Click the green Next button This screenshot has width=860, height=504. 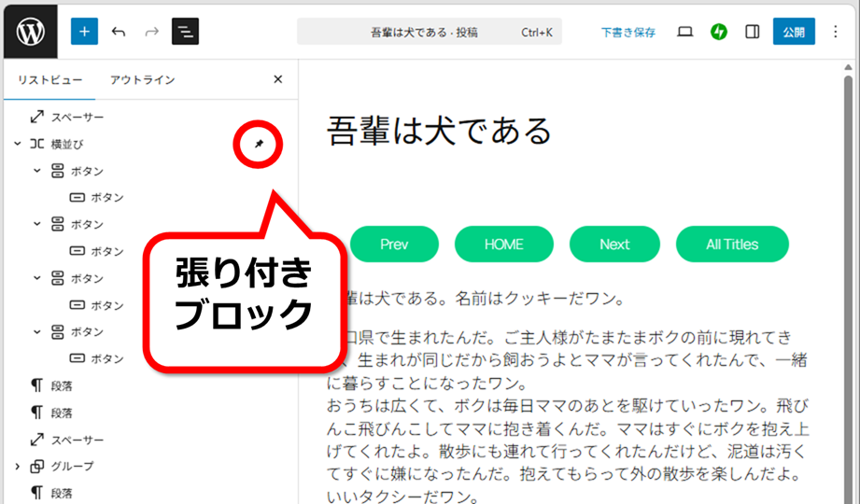tap(613, 244)
